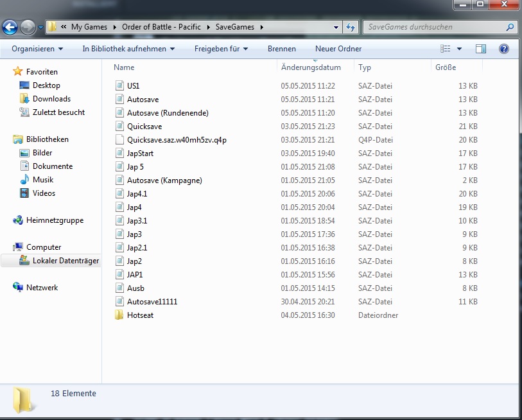The width and height of the screenshot is (522, 420).
Task: Toggle the preview pane icon
Action: point(481,49)
